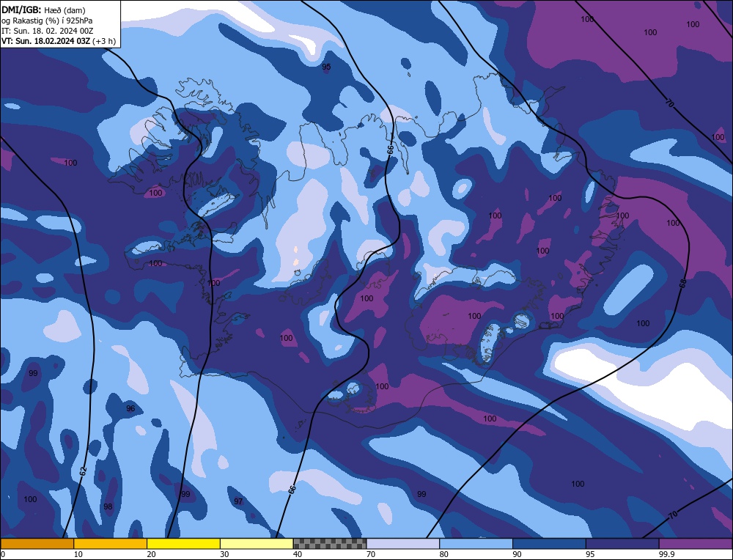The width and height of the screenshot is (733, 560).
Task: Click the 'og Rakastig (%) í 925hPa' line
Action: pyautogui.click(x=47, y=20)
